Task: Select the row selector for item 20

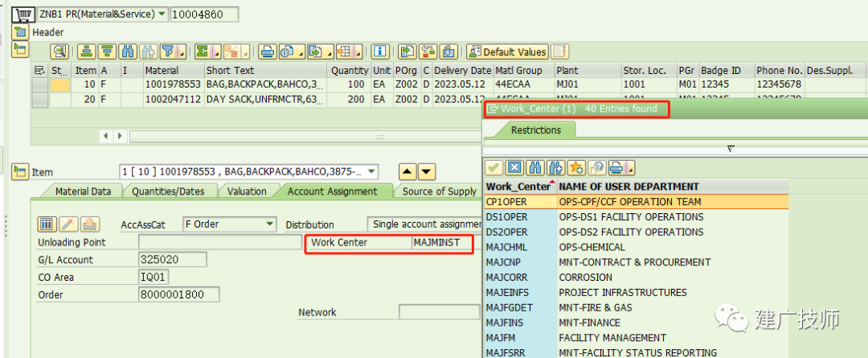Action: (x=40, y=100)
